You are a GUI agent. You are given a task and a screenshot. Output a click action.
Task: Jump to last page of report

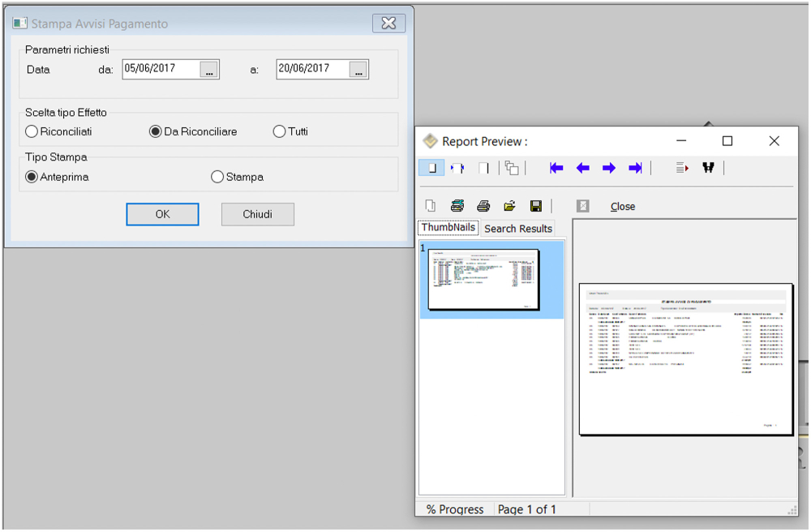tap(635, 168)
